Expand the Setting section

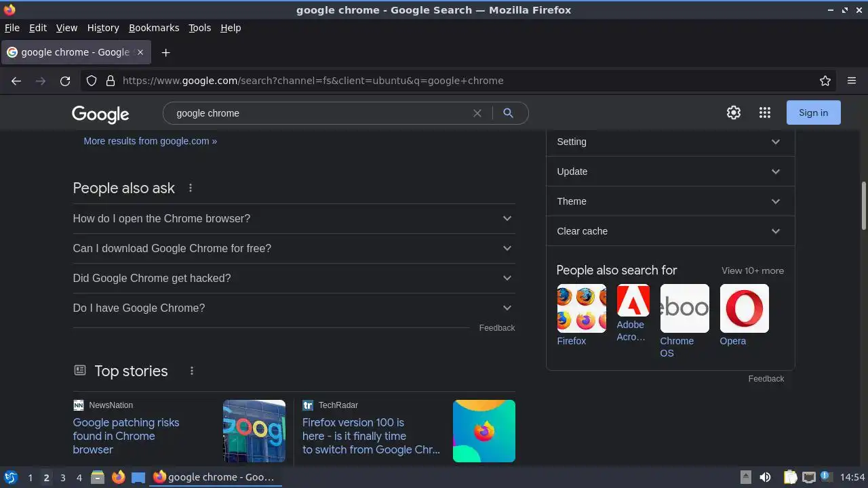(x=670, y=142)
